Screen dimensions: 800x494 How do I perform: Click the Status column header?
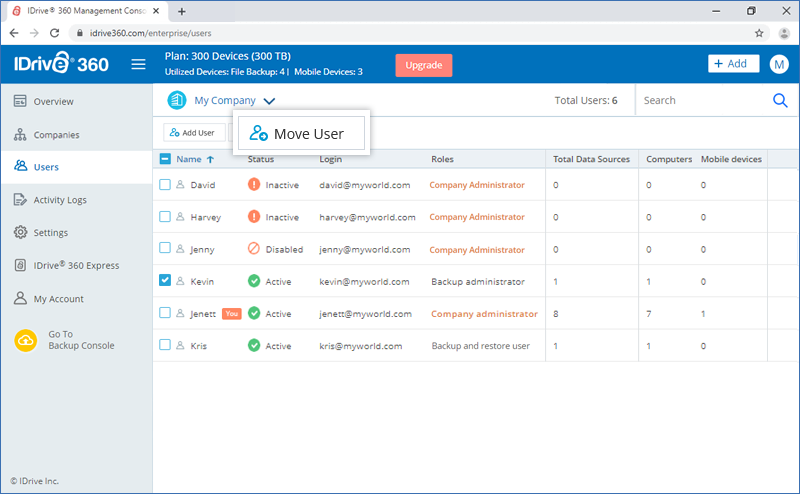coord(261,159)
